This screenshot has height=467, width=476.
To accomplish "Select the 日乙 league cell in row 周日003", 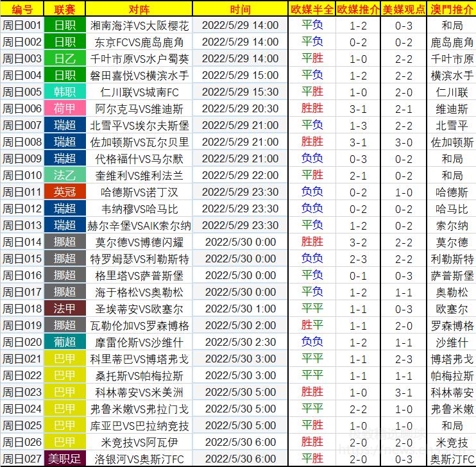I will (x=65, y=58).
